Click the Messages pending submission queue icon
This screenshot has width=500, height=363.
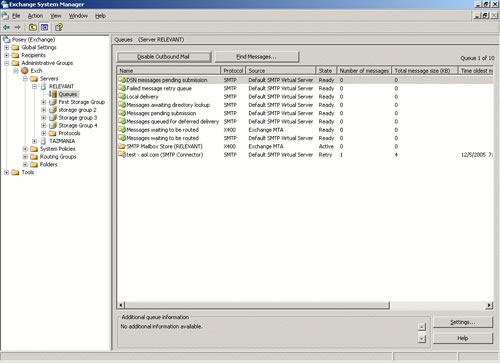click(122, 113)
